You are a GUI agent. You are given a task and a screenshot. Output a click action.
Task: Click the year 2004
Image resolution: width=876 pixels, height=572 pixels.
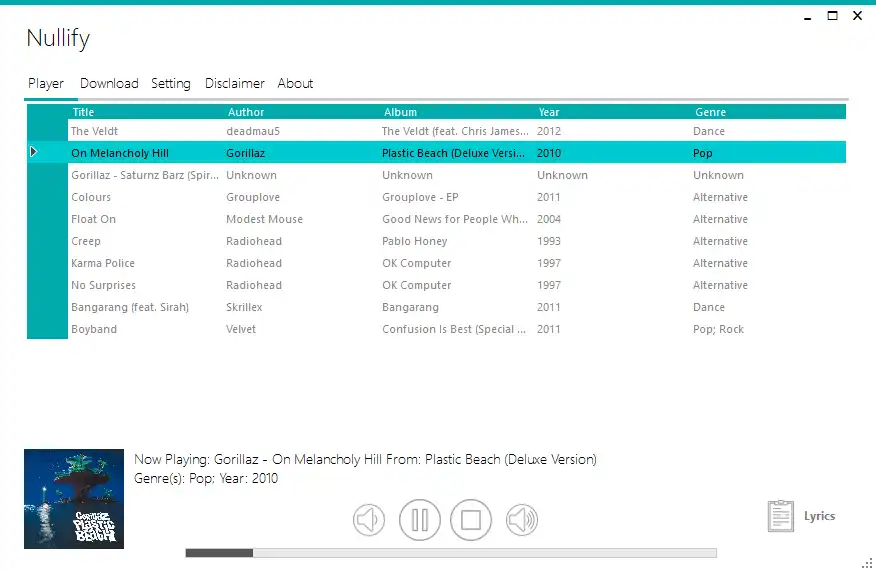coord(549,219)
